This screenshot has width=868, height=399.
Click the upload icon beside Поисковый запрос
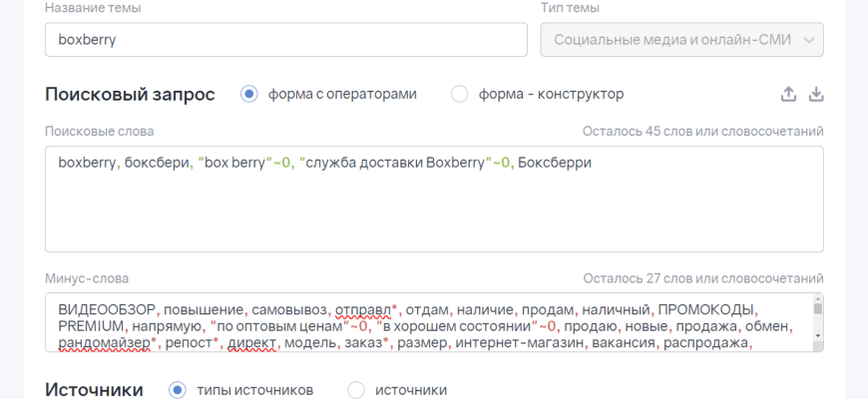coord(788,94)
